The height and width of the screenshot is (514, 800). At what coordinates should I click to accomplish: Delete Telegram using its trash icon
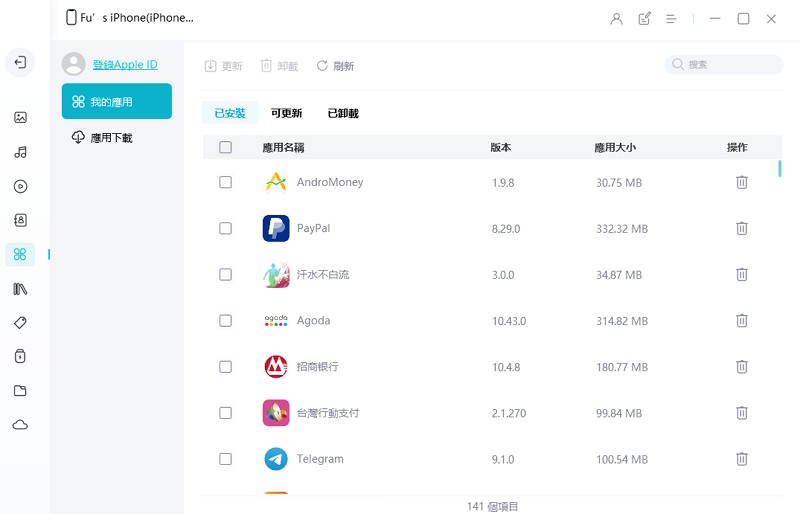pyautogui.click(x=741, y=459)
